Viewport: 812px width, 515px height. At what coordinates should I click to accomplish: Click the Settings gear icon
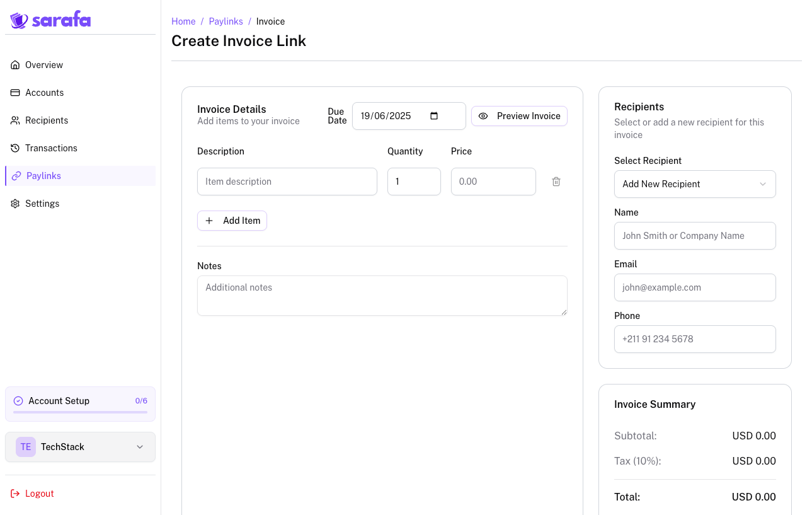pos(15,204)
